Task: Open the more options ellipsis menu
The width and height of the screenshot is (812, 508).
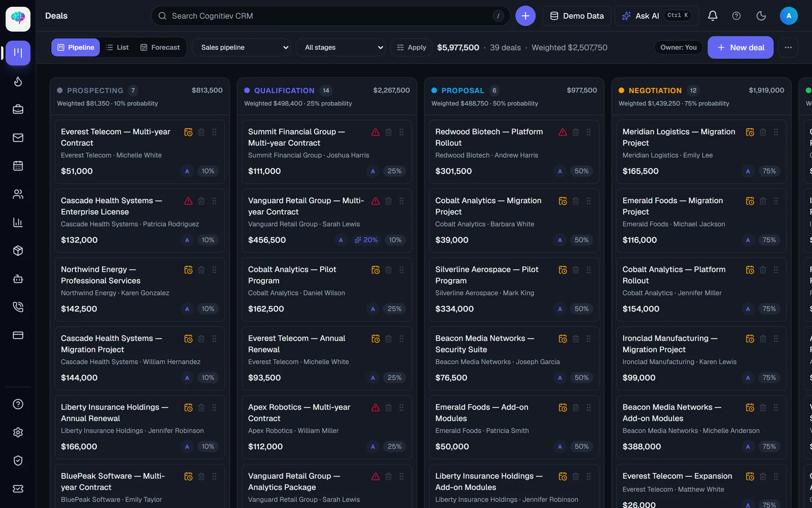Action: (x=788, y=47)
